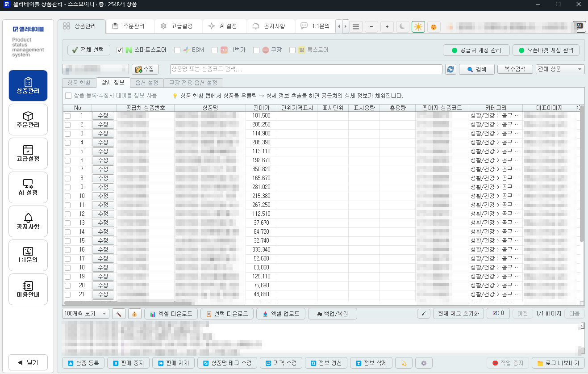Image resolution: width=588 pixels, height=374 pixels.
Task: Open 상품관리 in the left sidebar
Action: coord(28,85)
